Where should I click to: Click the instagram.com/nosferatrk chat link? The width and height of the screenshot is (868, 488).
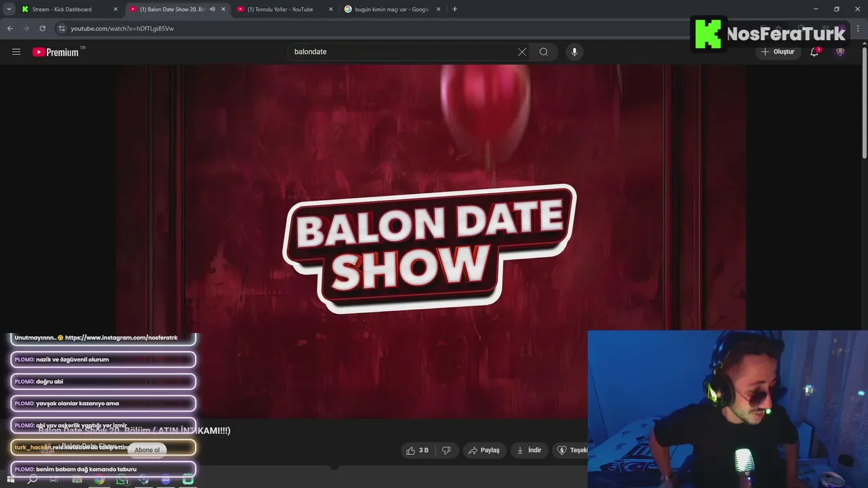pos(121,338)
